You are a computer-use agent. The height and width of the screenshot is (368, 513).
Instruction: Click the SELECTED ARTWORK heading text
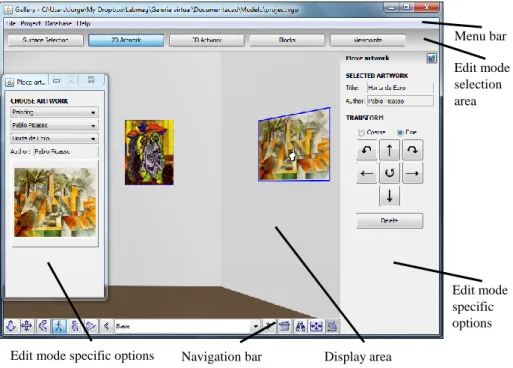(x=377, y=76)
